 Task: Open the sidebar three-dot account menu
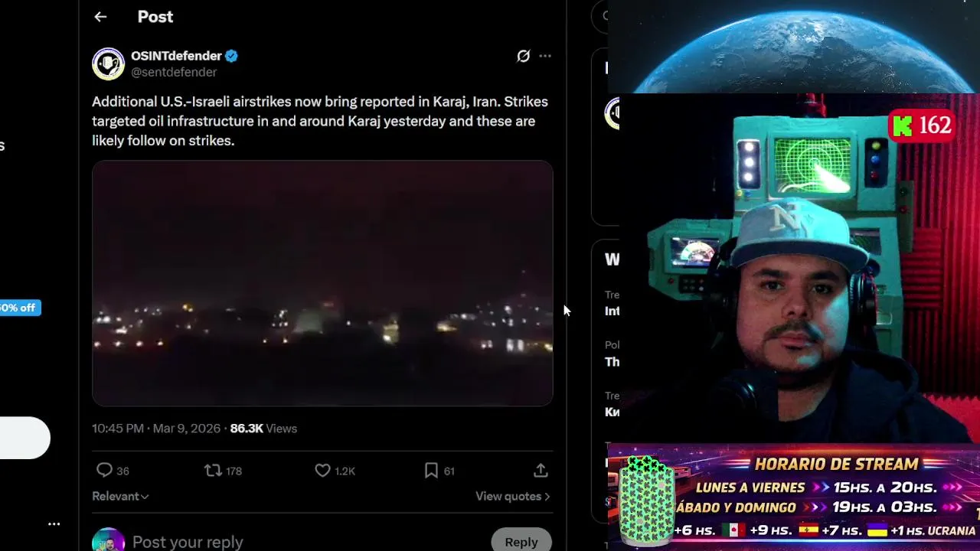pos(54,524)
